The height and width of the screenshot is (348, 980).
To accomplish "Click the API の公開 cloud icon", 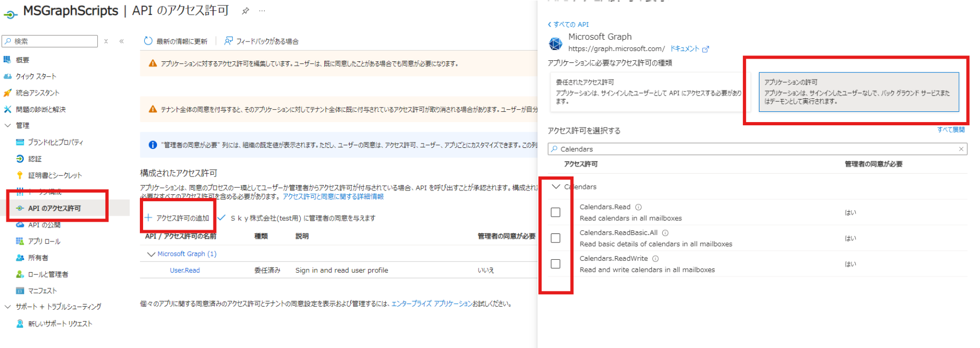I will (x=20, y=225).
